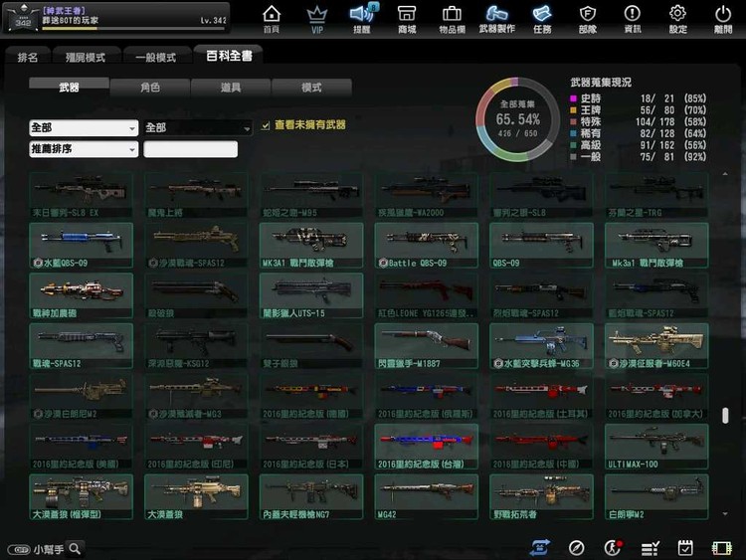Click the scroll up arrow of weapon list

pyautogui.click(x=725, y=175)
